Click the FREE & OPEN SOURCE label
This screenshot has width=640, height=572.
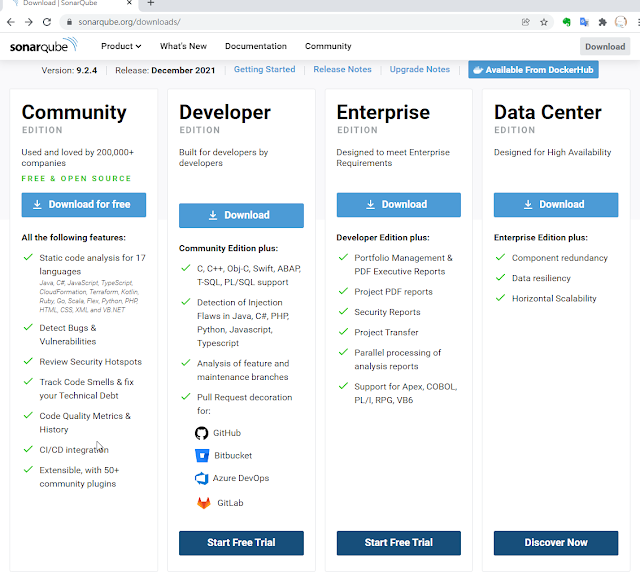(x=76, y=178)
